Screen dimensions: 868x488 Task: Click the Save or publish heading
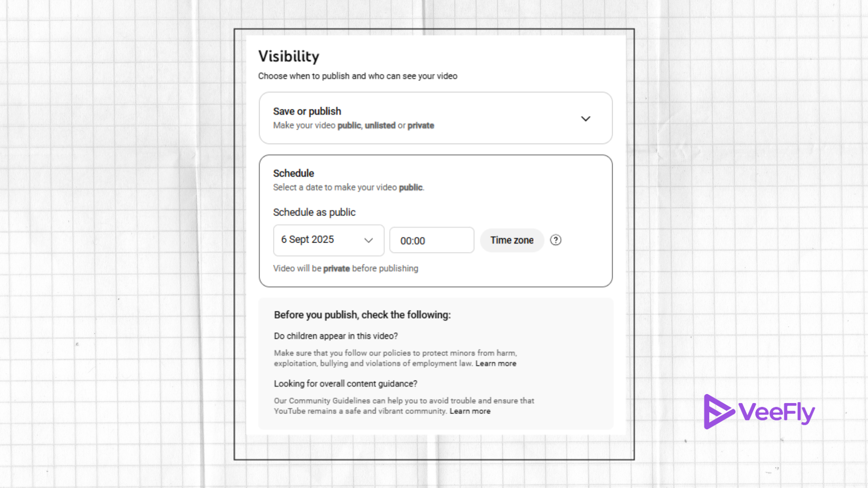coord(307,111)
